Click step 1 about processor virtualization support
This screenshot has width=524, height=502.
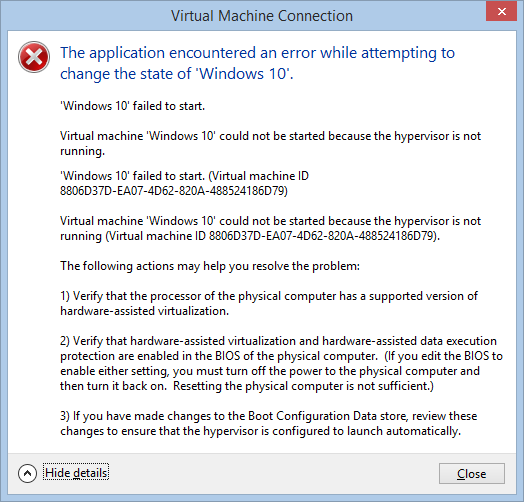coord(269,303)
